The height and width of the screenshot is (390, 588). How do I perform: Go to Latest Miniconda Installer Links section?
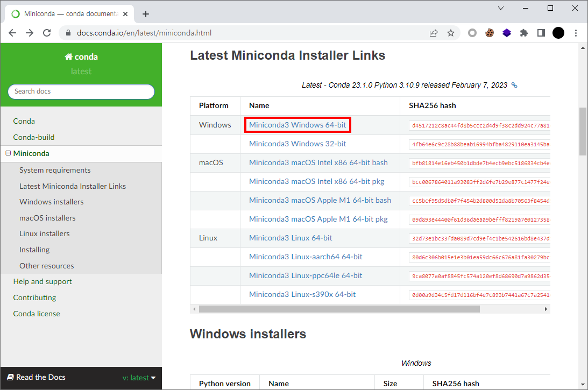tap(73, 186)
